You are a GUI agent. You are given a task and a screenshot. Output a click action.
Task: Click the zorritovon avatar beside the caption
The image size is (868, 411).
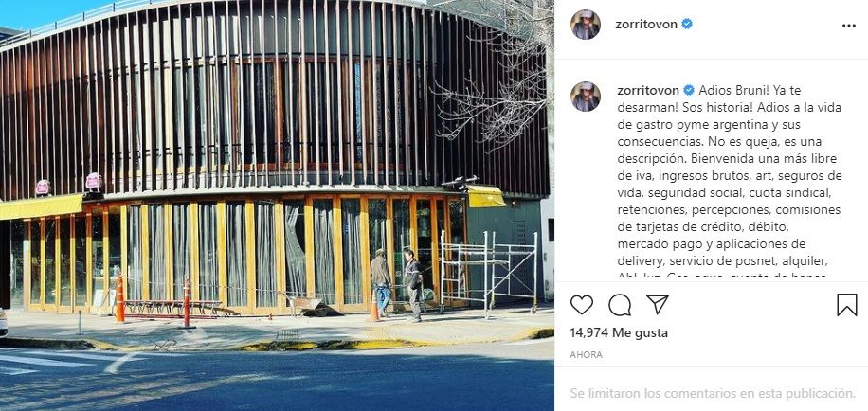[x=585, y=97]
